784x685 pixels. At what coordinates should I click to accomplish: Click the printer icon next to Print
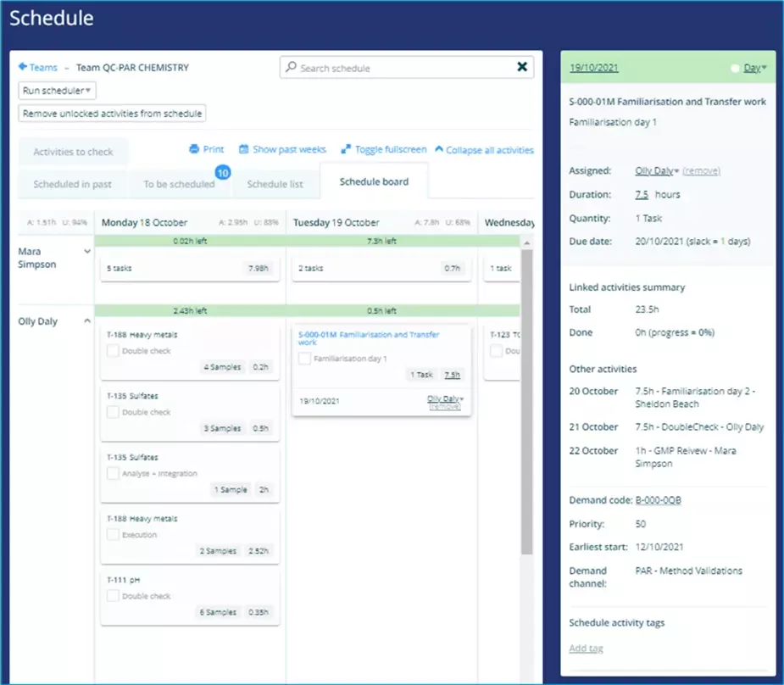pos(194,149)
